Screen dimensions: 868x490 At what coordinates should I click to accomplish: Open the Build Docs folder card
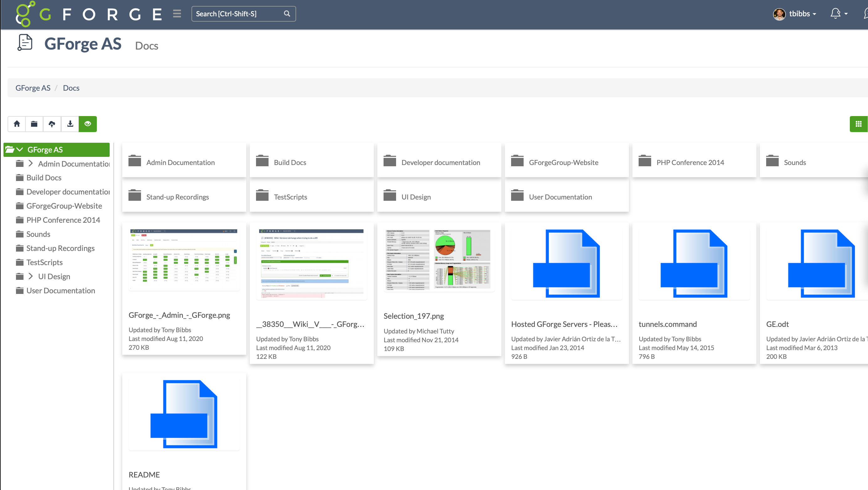point(290,162)
